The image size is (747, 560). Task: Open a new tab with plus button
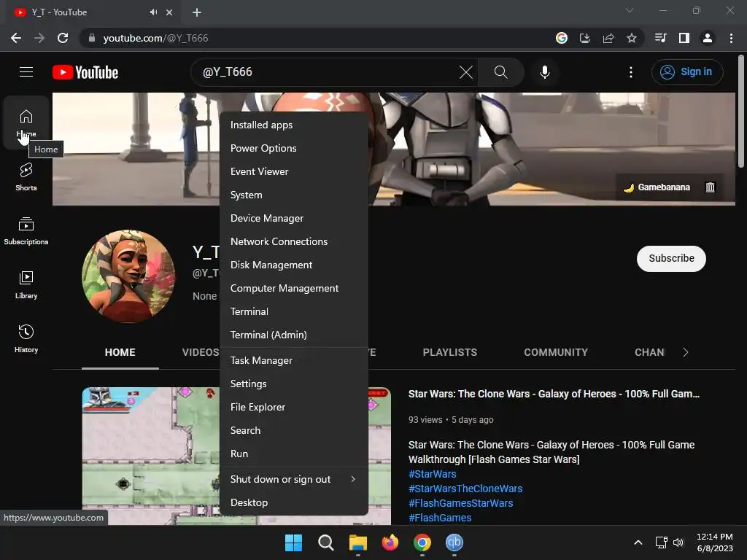click(197, 12)
